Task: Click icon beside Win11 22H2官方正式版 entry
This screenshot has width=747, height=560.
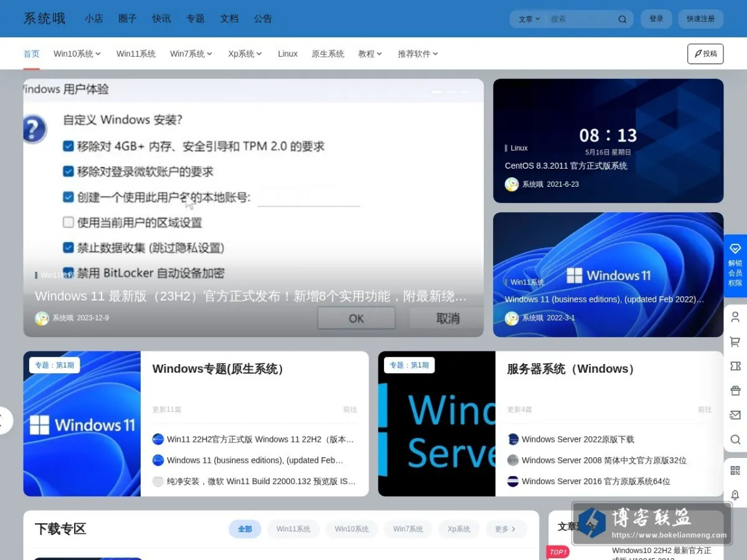Action: (x=158, y=439)
